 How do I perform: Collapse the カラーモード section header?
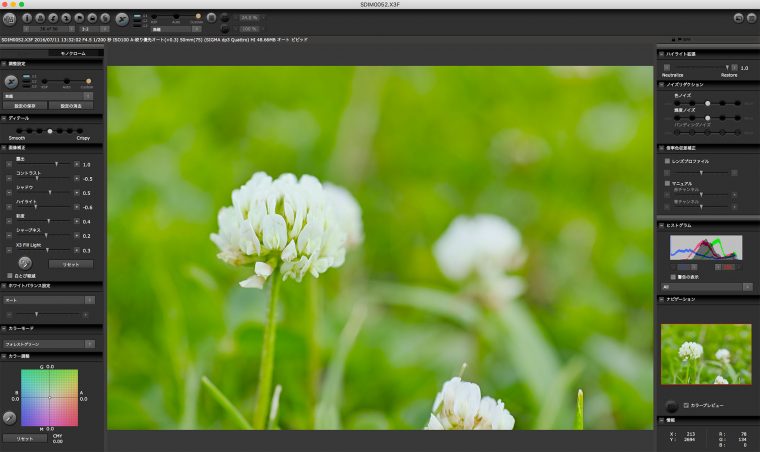4,328
